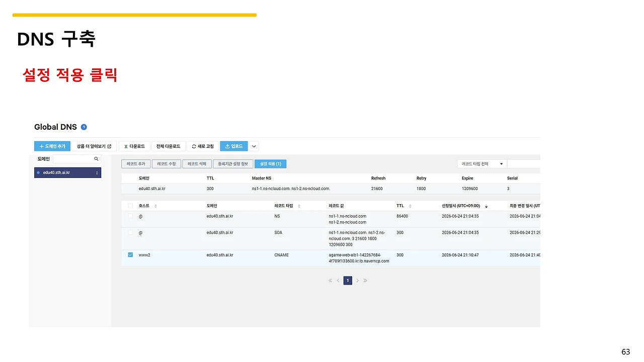Click the record search field beside 레코드 타입 전체

pos(524,164)
